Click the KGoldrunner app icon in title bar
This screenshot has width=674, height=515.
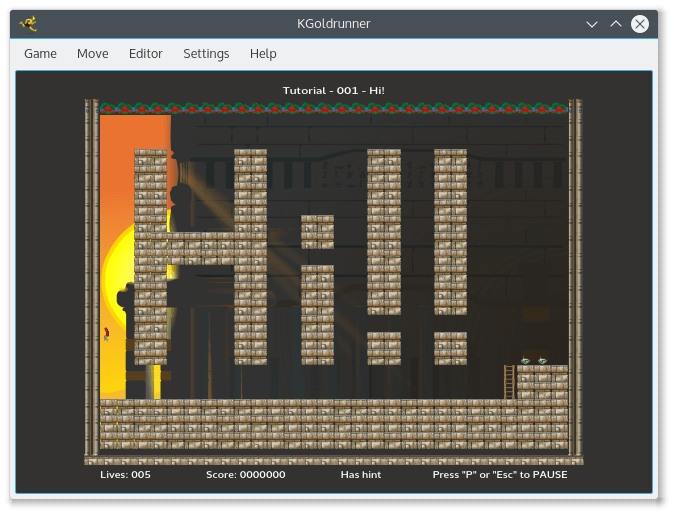(x=28, y=24)
